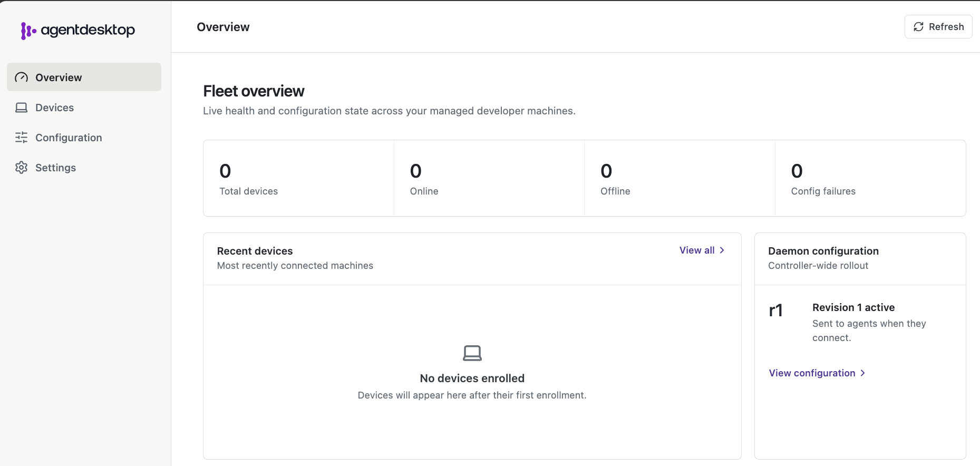Viewport: 980px width, 466px height.
Task: Open the Configuration section
Action: (84, 138)
